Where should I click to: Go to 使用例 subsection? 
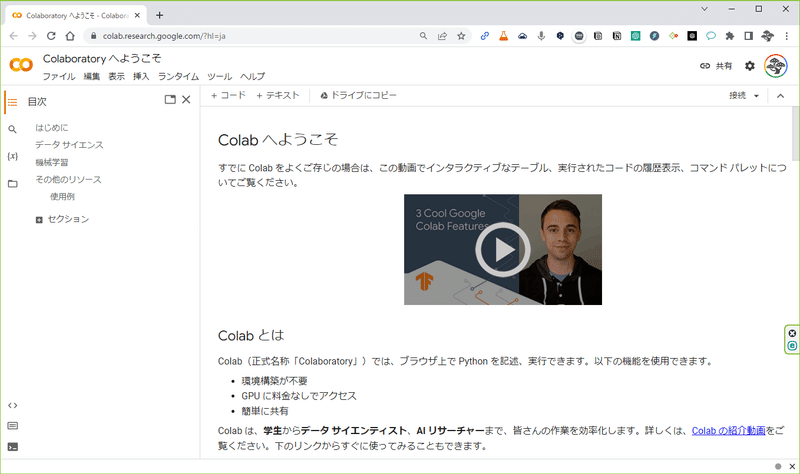(x=62, y=196)
